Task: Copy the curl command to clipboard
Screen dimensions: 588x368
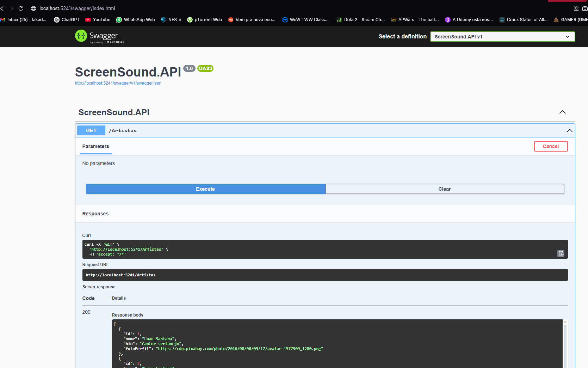Action: pos(561,253)
